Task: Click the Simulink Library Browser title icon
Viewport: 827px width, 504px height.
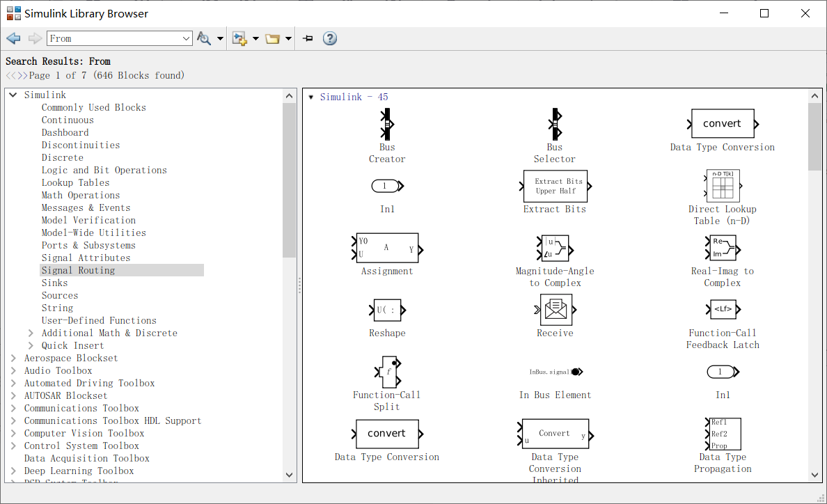Action: click(x=14, y=13)
